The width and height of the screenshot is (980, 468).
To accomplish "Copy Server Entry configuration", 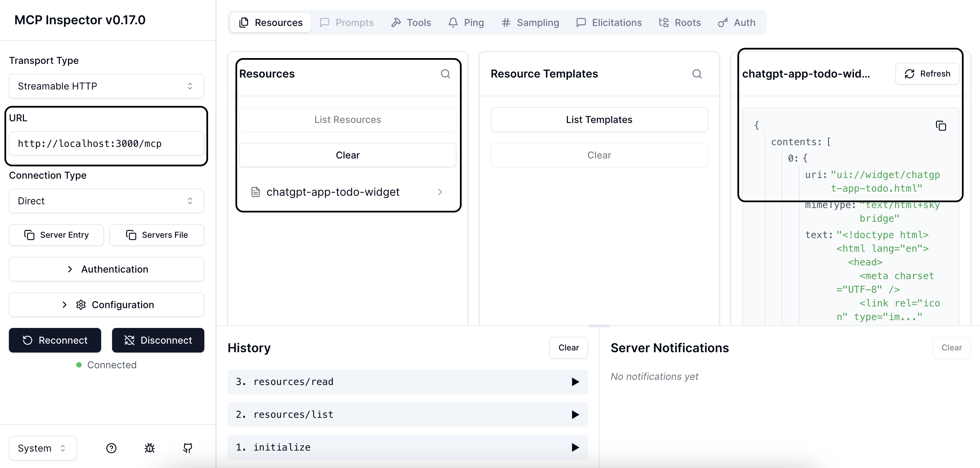I will point(56,235).
